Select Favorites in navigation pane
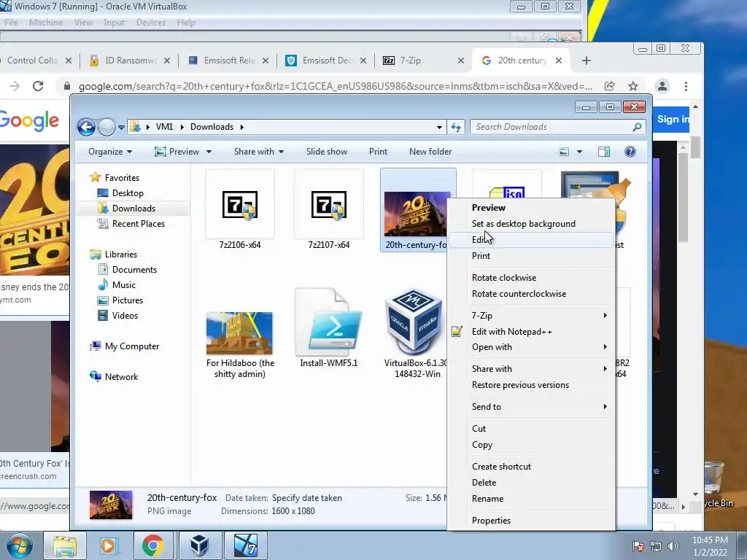The height and width of the screenshot is (560, 747). 122,178
